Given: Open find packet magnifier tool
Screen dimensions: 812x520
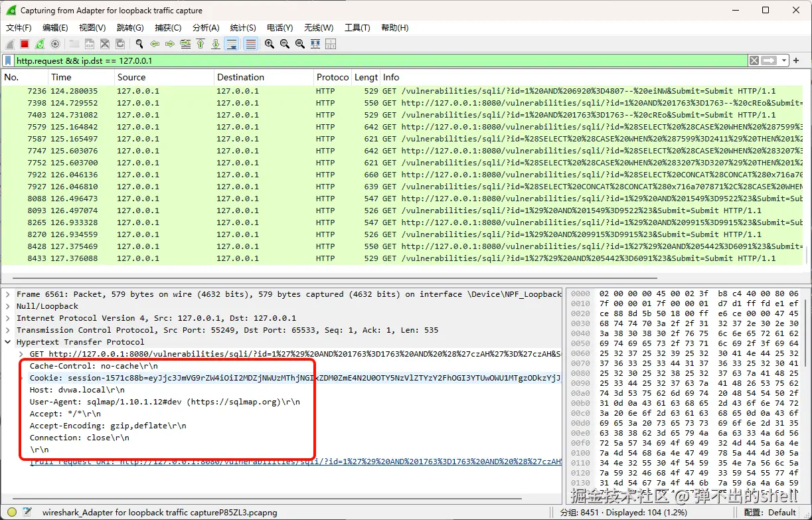Looking at the screenshot, I should pyautogui.click(x=139, y=44).
